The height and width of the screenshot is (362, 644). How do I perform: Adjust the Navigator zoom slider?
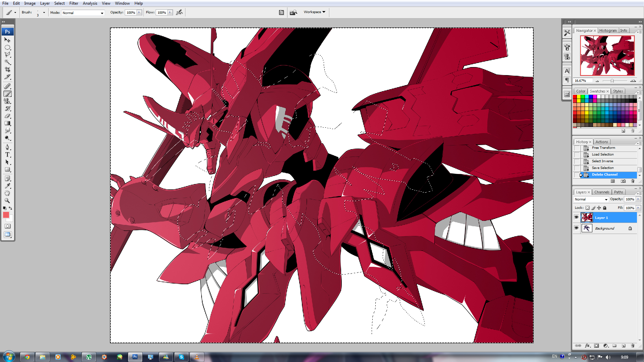(x=612, y=81)
